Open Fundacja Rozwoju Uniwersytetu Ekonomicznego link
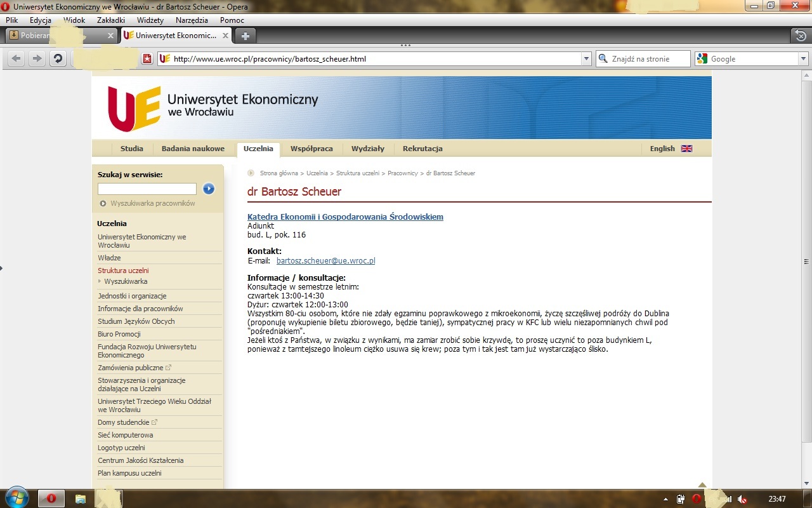Image resolution: width=812 pixels, height=508 pixels. click(x=147, y=351)
